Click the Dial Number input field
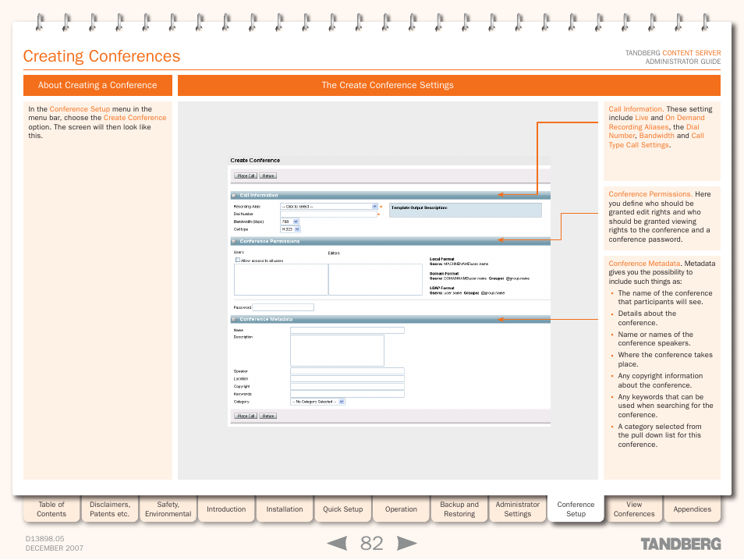 [329, 214]
